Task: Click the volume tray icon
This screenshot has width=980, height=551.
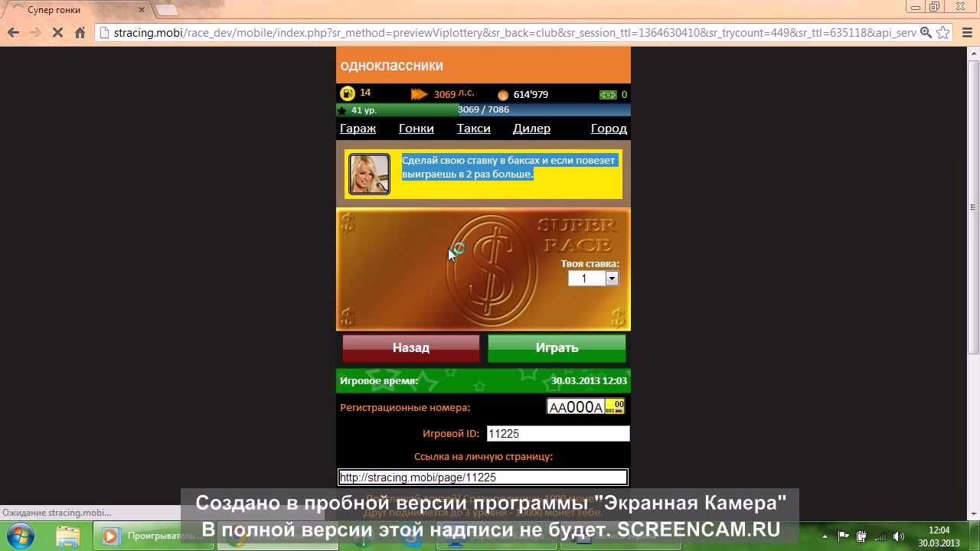Action: coord(898,536)
